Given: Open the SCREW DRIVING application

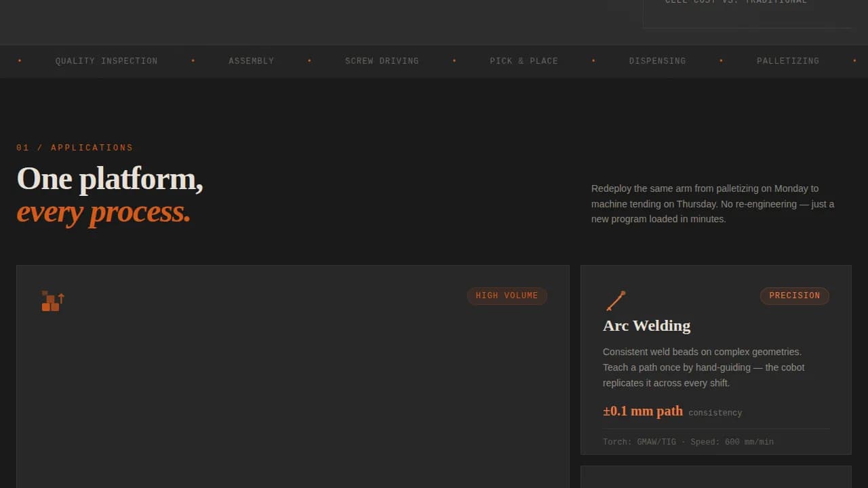Looking at the screenshot, I should click(x=382, y=61).
